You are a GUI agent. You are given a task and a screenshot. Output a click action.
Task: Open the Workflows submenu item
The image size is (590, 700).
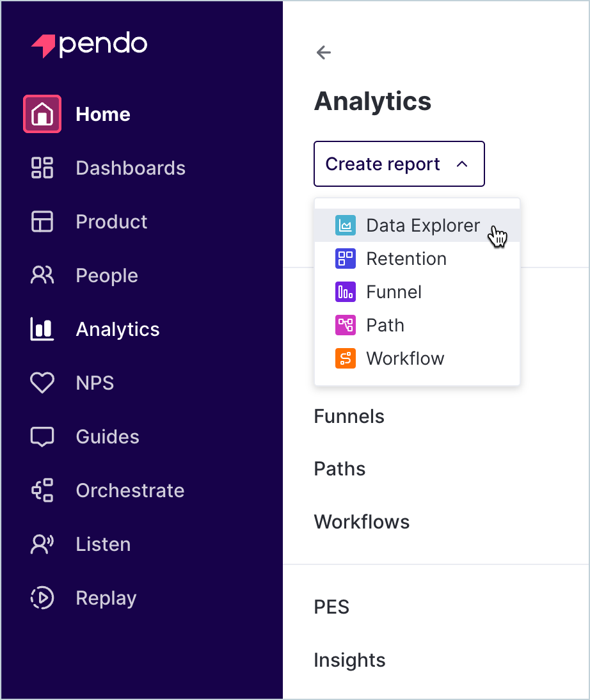coord(362,522)
